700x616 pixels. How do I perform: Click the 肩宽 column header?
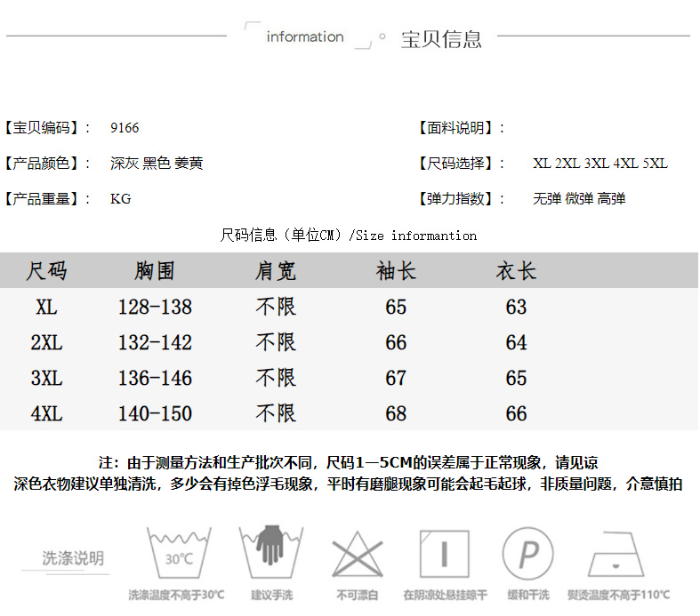click(276, 271)
